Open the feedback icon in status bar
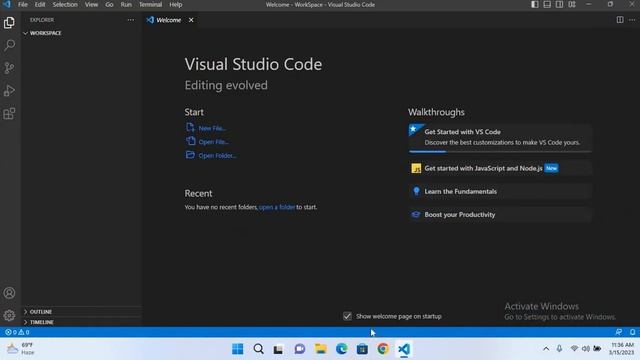Image resolution: width=640 pixels, height=360 pixels. (619, 332)
